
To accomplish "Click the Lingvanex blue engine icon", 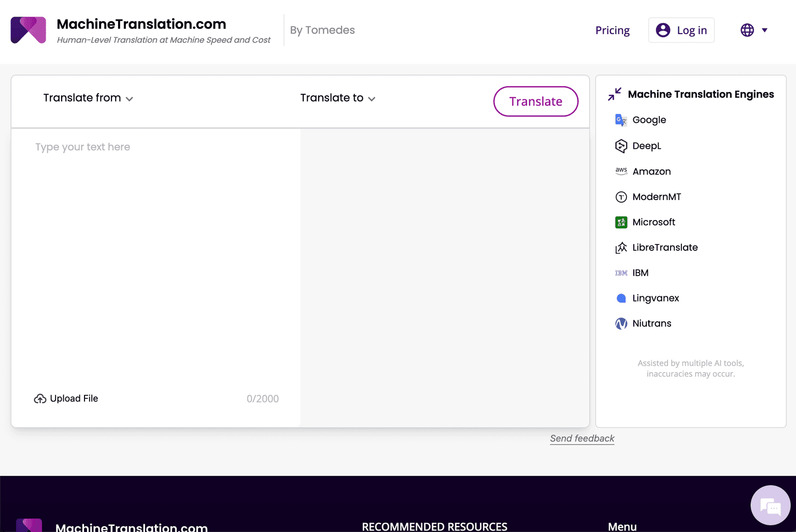I will click(621, 298).
